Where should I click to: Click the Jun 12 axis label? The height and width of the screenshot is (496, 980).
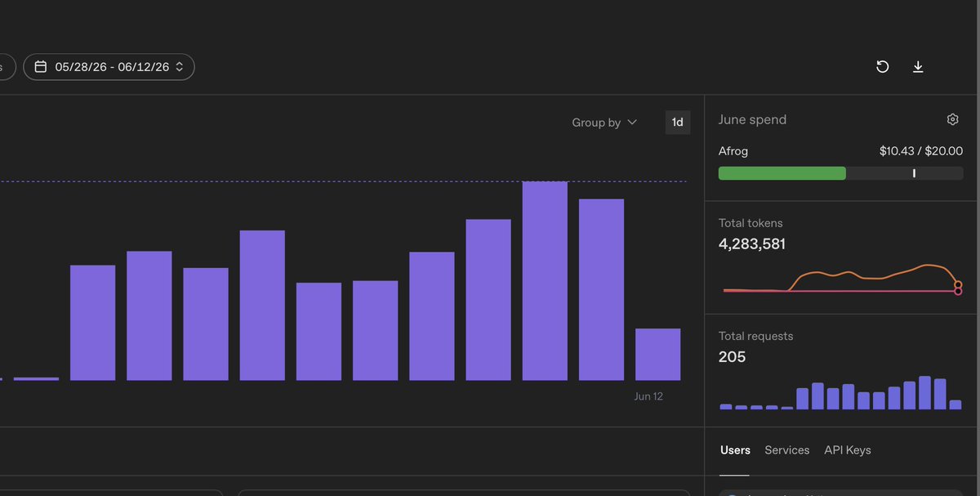[648, 396]
